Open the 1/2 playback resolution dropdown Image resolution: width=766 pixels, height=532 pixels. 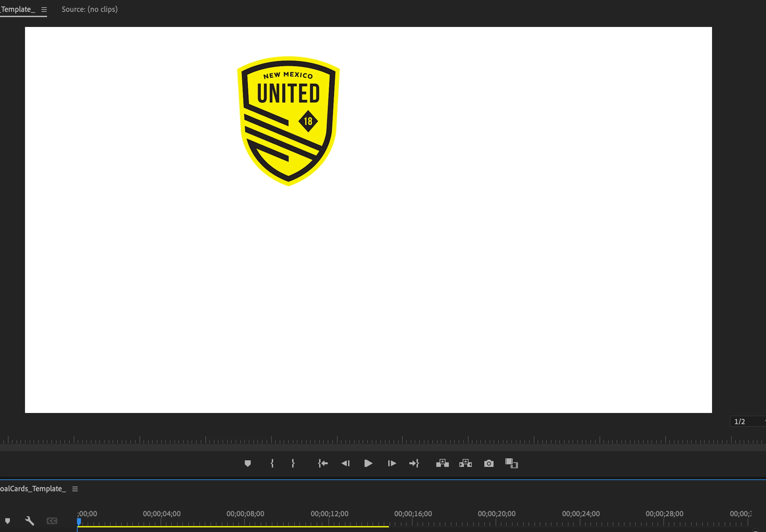[747, 421]
